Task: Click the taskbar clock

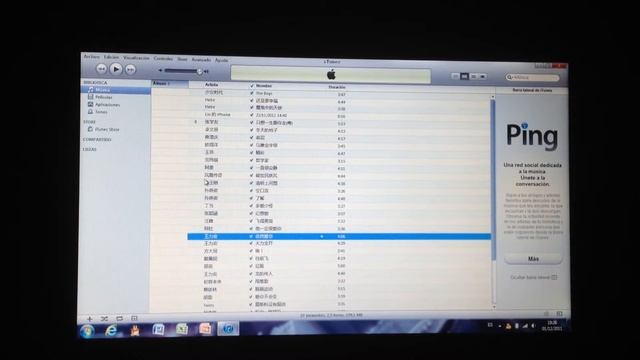Action: [552, 326]
